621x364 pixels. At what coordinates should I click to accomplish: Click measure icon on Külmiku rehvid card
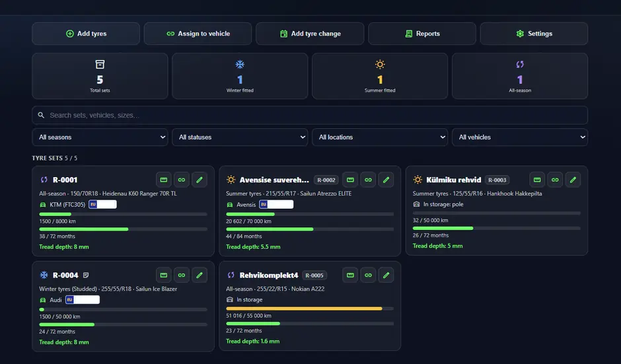point(537,180)
